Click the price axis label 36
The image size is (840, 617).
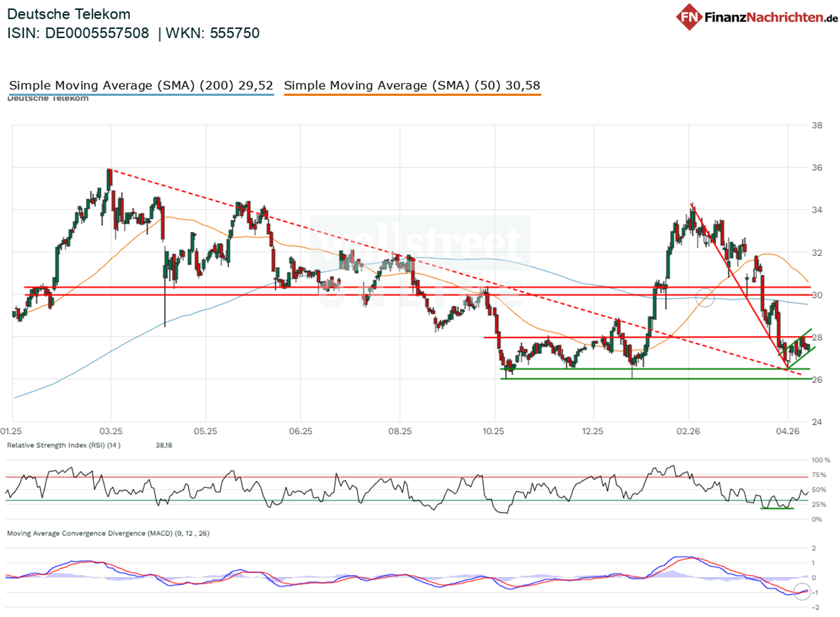tap(817, 167)
